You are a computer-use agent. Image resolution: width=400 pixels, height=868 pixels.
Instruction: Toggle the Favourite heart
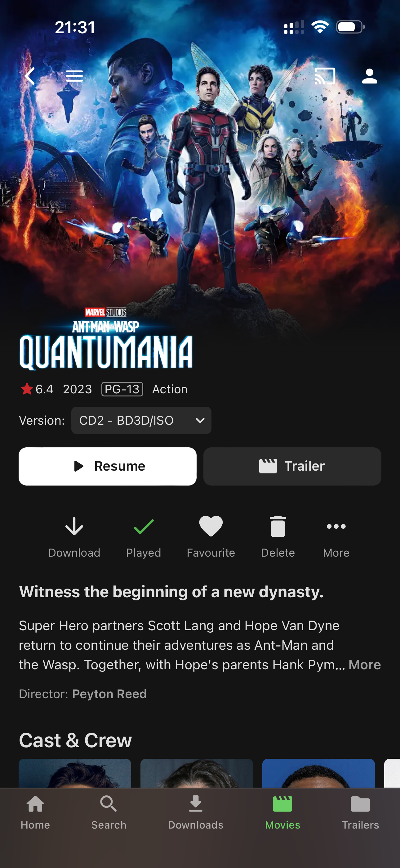coord(211,526)
